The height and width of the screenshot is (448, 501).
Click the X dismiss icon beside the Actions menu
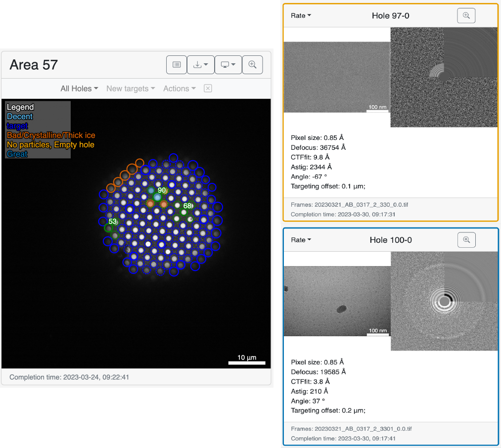[207, 88]
